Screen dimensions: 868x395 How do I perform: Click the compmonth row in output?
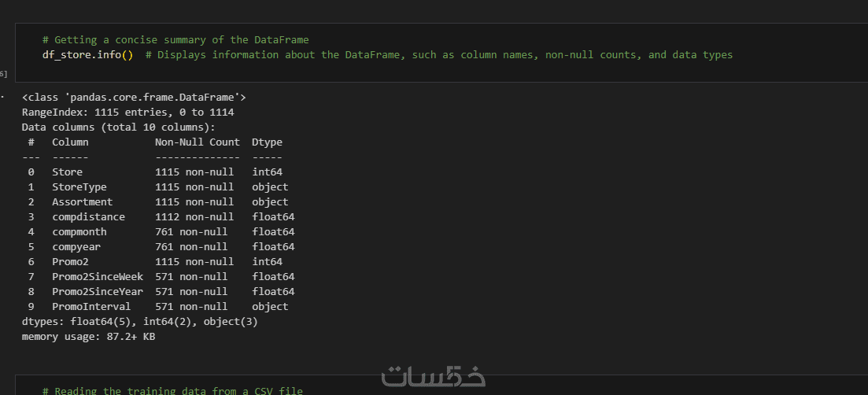[x=157, y=232]
